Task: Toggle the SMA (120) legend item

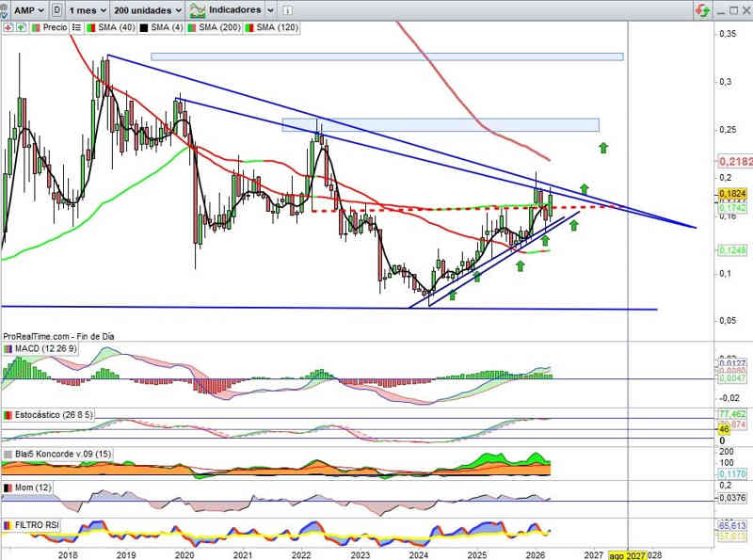Action: 271,28
